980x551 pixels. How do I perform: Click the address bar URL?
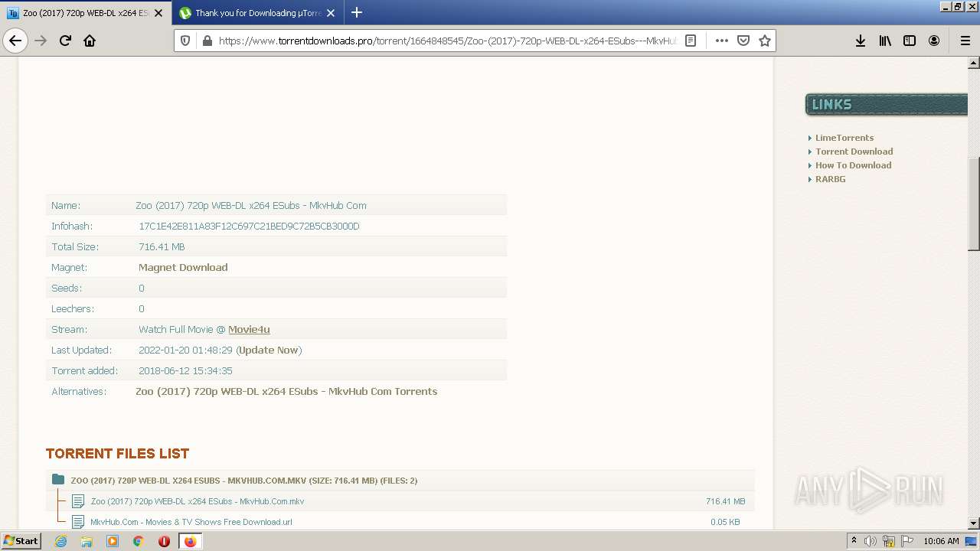(447, 41)
